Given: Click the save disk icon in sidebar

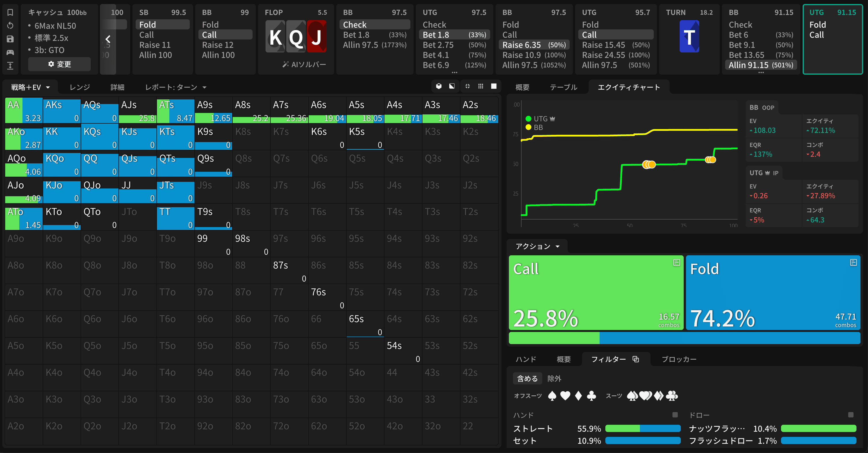Looking at the screenshot, I should tap(10, 39).
